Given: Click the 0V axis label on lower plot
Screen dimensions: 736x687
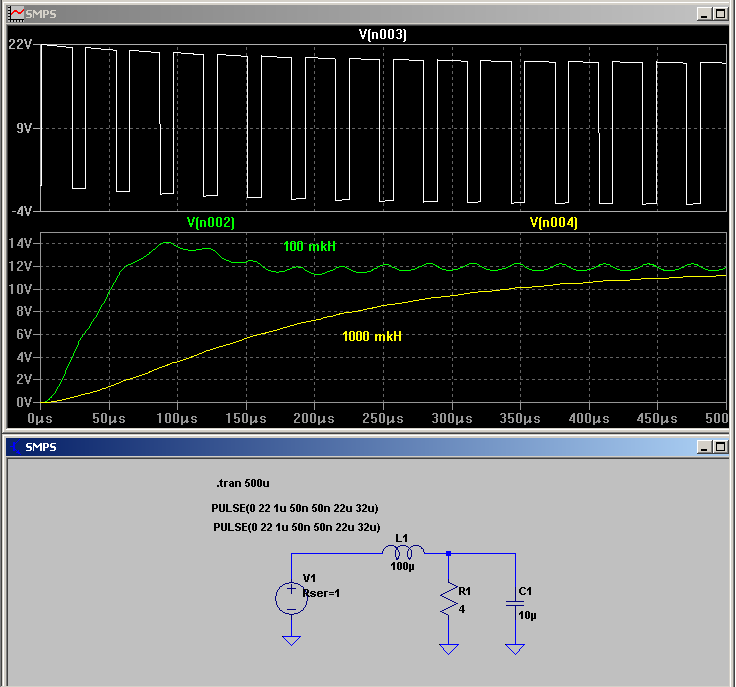Looking at the screenshot, I should [x=24, y=402].
